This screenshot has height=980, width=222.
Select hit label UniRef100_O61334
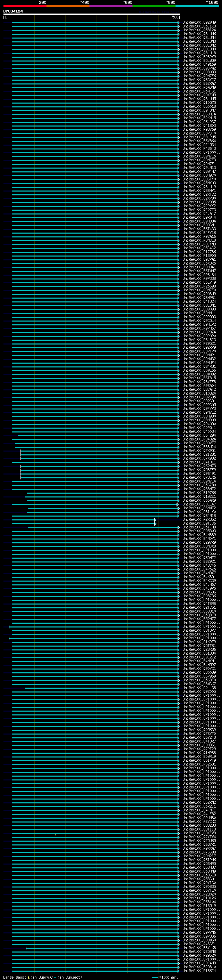pos(199,654)
